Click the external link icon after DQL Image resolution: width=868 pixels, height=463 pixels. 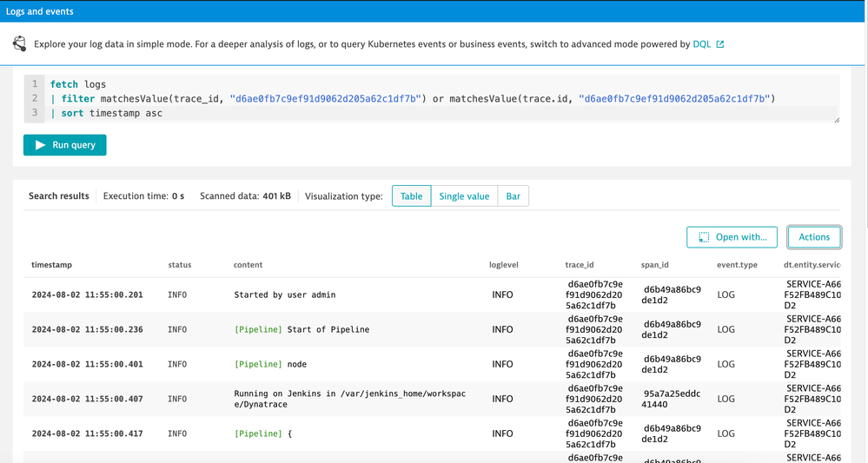click(x=719, y=44)
